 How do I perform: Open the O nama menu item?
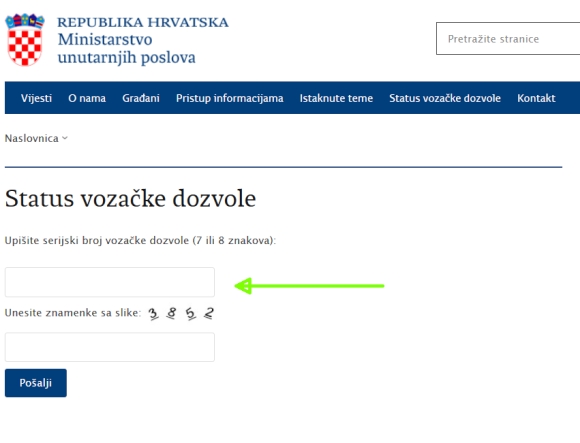pos(87,98)
